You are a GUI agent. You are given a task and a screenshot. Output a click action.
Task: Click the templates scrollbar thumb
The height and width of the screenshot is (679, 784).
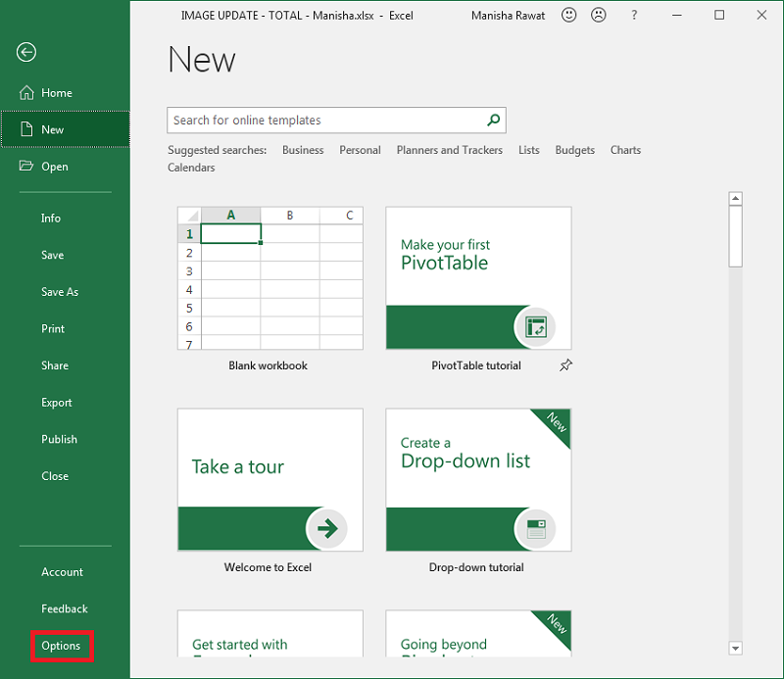pos(735,236)
